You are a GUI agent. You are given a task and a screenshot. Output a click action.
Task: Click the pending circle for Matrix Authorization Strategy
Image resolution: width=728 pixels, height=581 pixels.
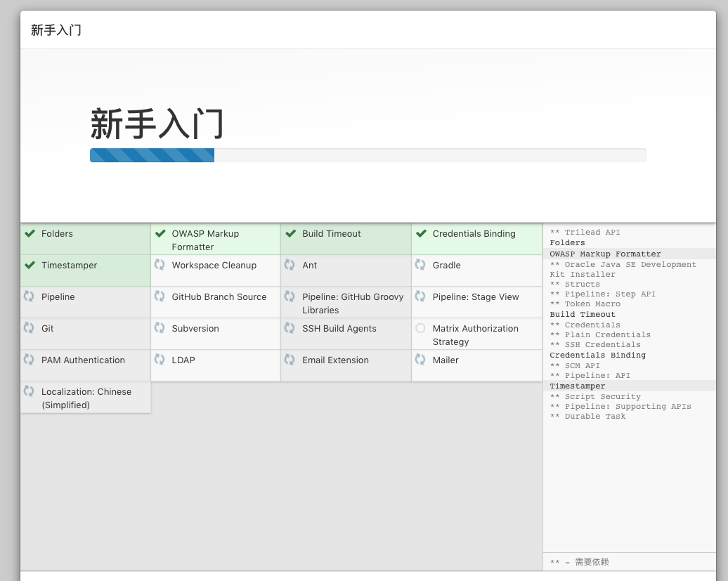[x=420, y=328]
